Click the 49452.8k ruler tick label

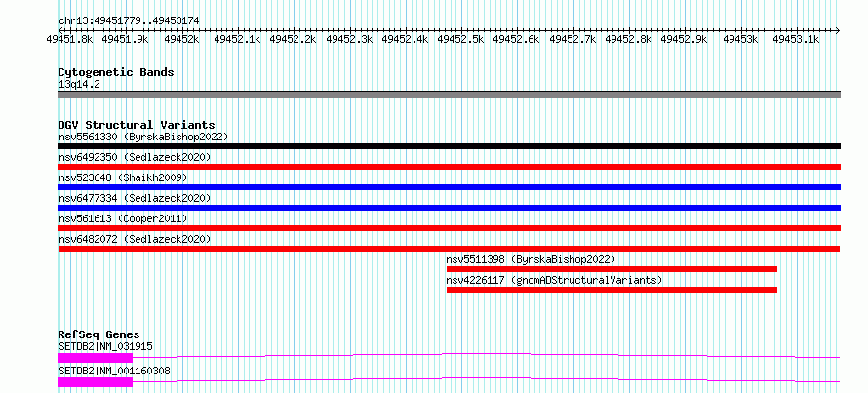pos(628,39)
